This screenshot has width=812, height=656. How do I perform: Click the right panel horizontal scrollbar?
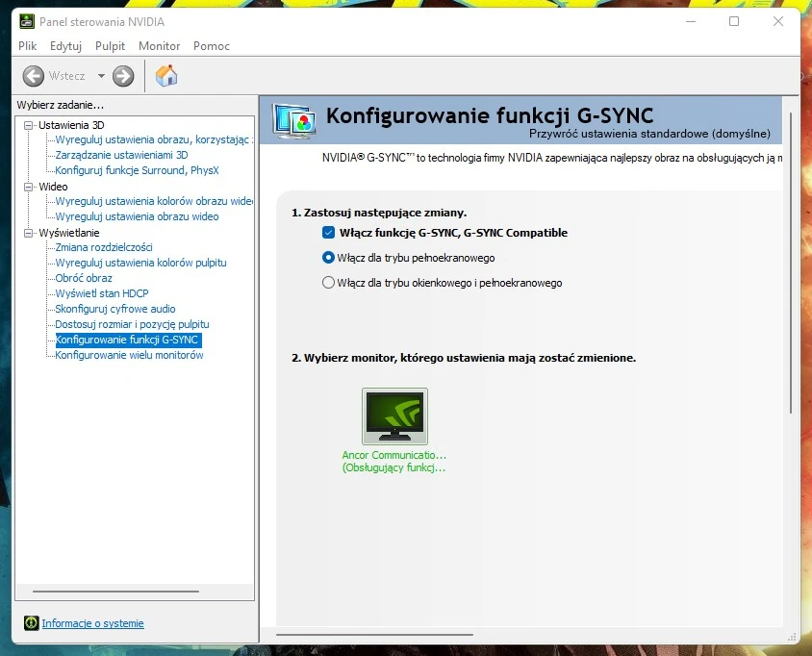pyautogui.click(x=374, y=634)
